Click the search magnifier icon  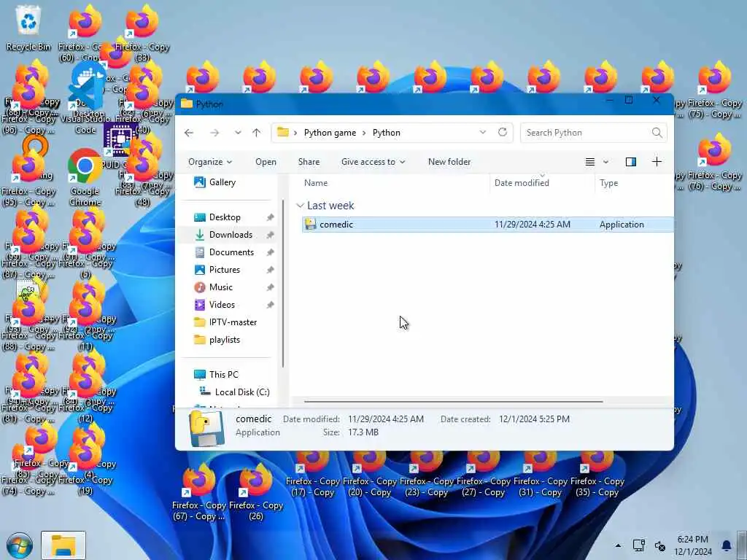tap(657, 133)
